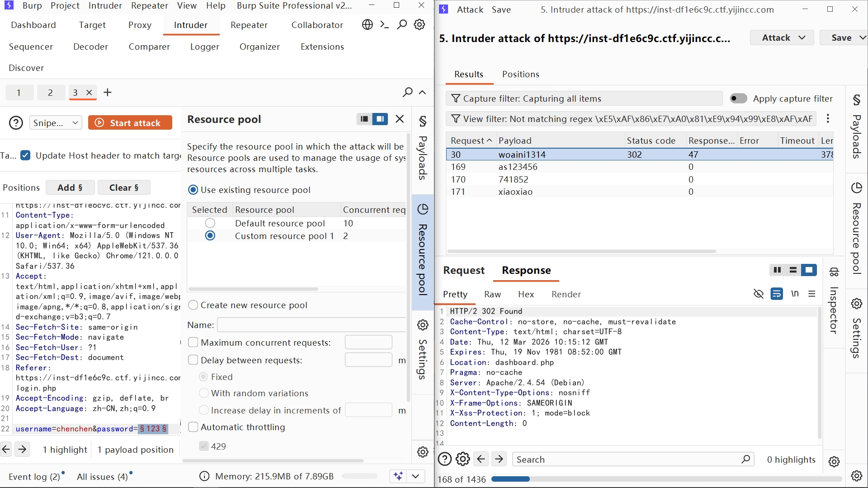Check Maximum concurrent requests option

point(193,343)
